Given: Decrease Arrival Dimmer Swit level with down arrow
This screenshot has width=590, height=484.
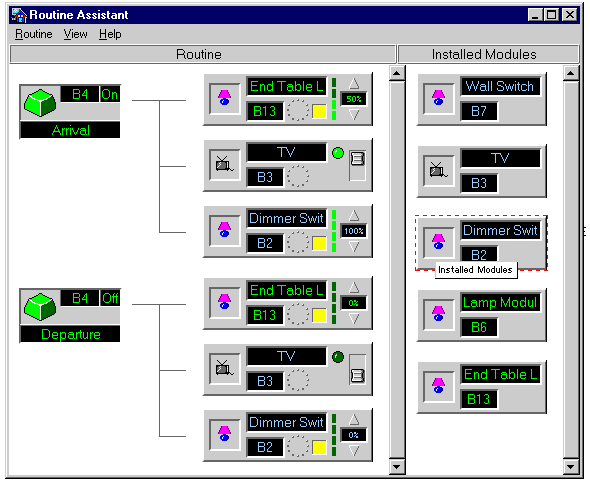Looking at the screenshot, I should pyautogui.click(x=354, y=247).
